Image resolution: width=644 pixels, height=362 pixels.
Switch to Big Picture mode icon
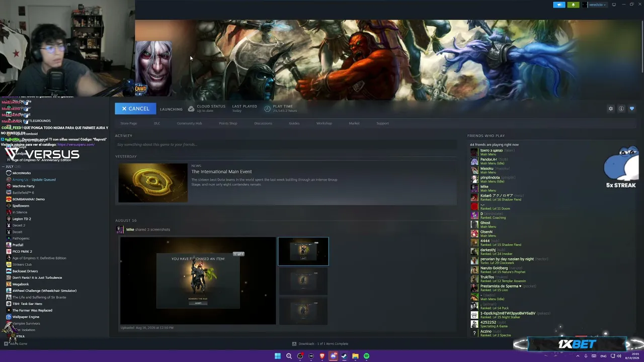614,5
